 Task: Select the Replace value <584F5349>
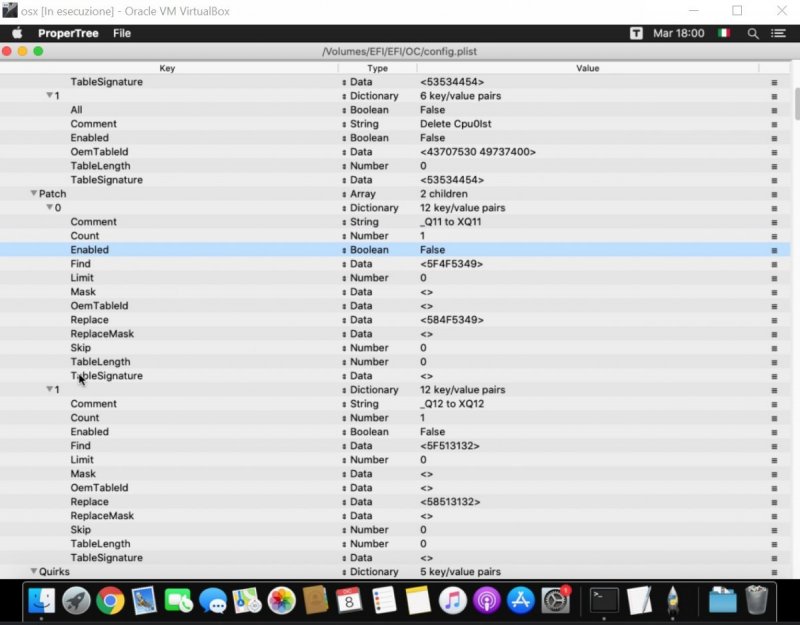pyautogui.click(x=452, y=320)
